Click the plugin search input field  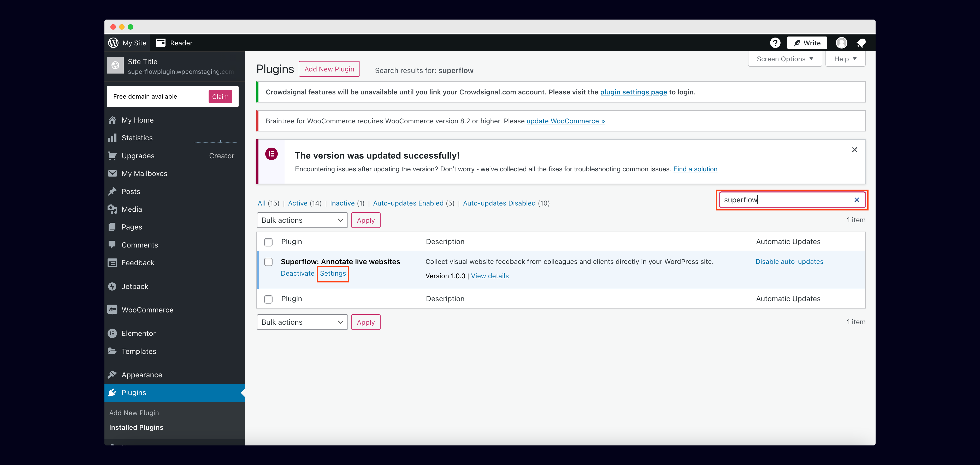[x=784, y=200]
